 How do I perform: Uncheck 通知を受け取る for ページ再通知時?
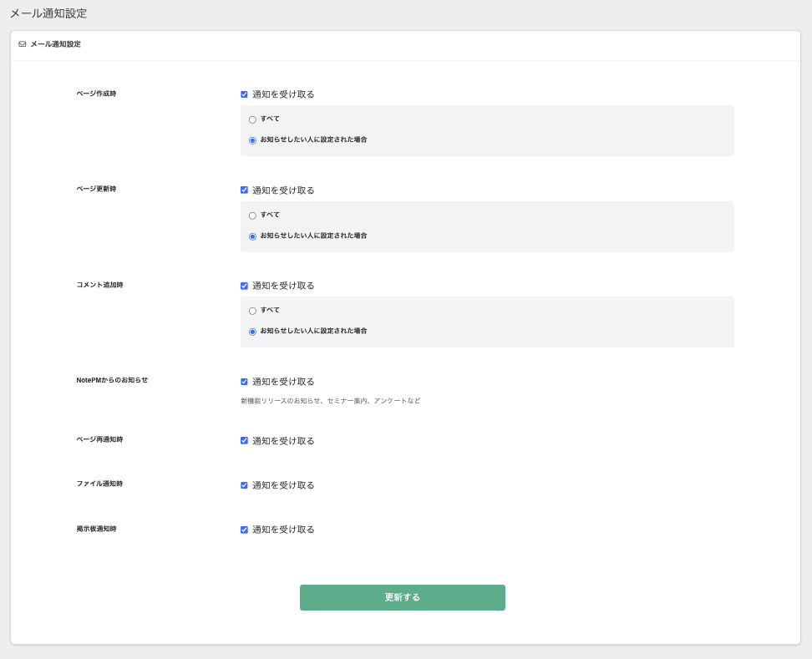pyautogui.click(x=244, y=440)
